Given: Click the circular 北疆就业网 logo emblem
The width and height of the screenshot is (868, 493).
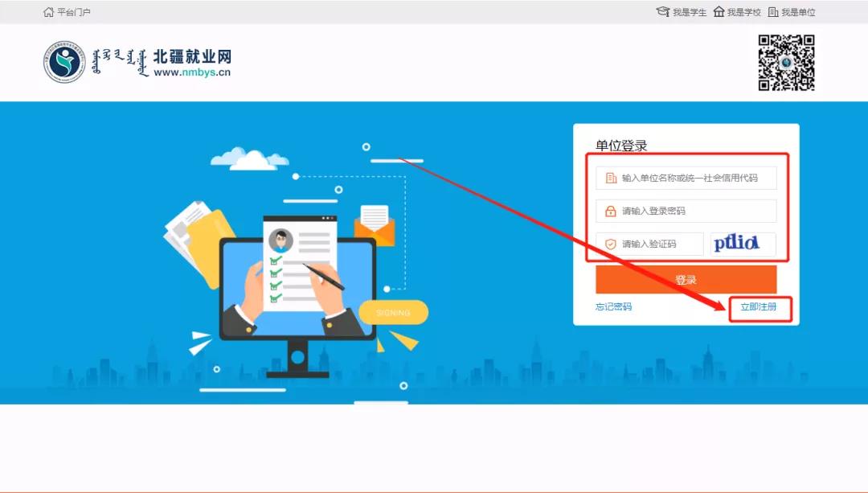Looking at the screenshot, I should (x=63, y=62).
